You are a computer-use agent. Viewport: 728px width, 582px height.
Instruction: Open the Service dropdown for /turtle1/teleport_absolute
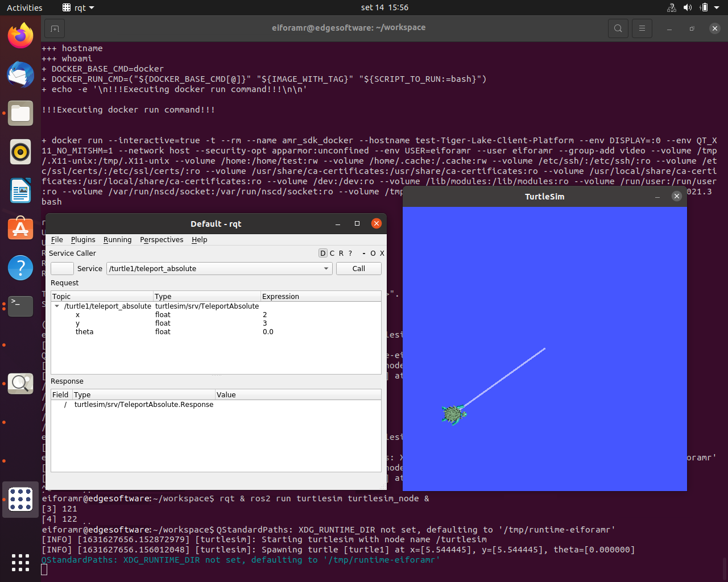click(326, 269)
